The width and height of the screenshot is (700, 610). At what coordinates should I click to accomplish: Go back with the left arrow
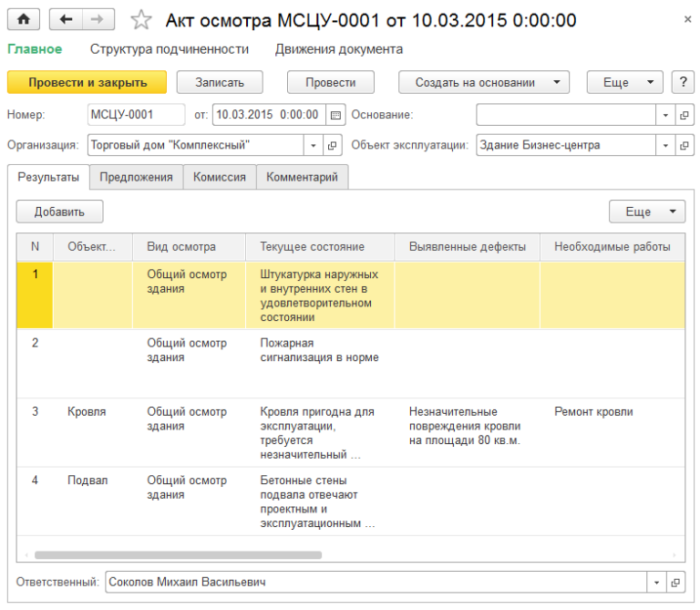click(x=66, y=20)
